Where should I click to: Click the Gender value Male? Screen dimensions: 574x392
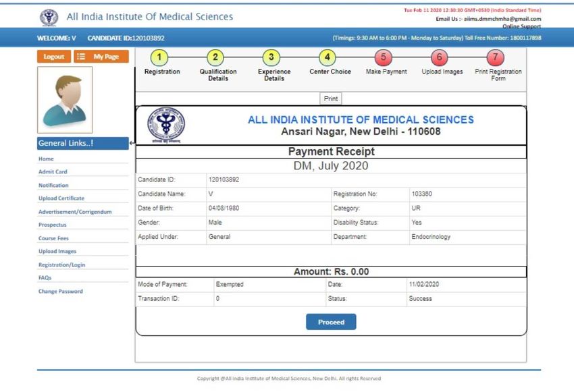pos(215,223)
